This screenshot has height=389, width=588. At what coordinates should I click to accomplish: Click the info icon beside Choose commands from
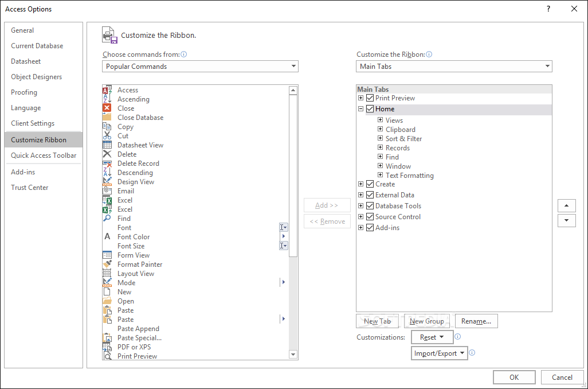(x=184, y=54)
